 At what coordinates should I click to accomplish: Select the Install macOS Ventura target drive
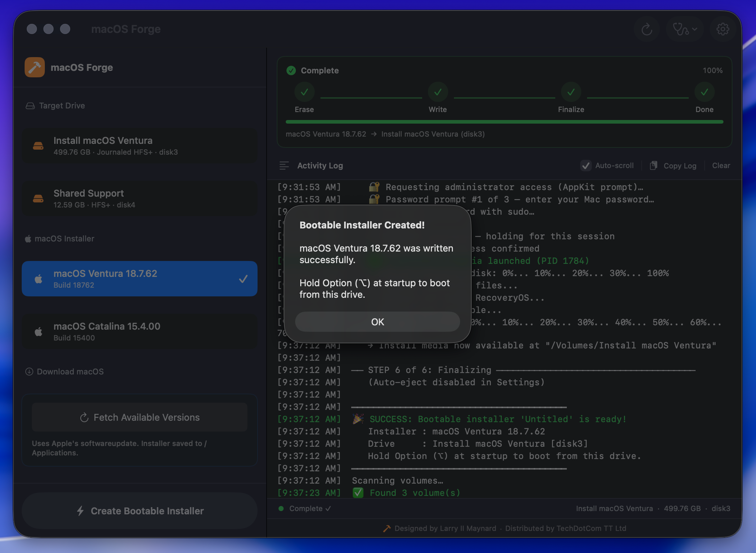point(140,146)
